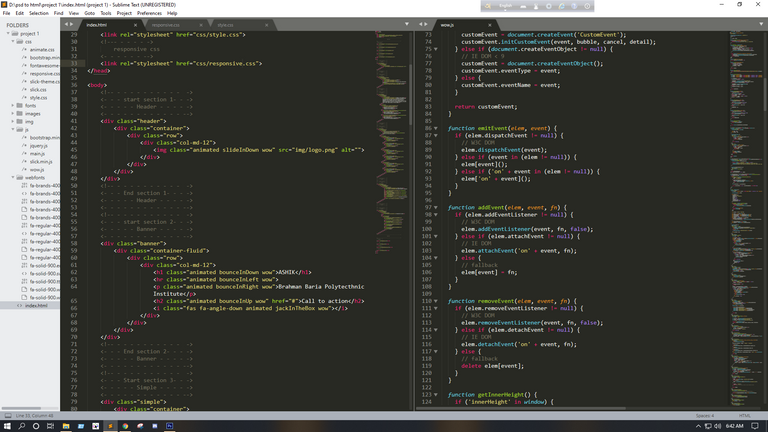Toggle sidebar via status bar panel icon
768x432 pixels.
coord(8,416)
